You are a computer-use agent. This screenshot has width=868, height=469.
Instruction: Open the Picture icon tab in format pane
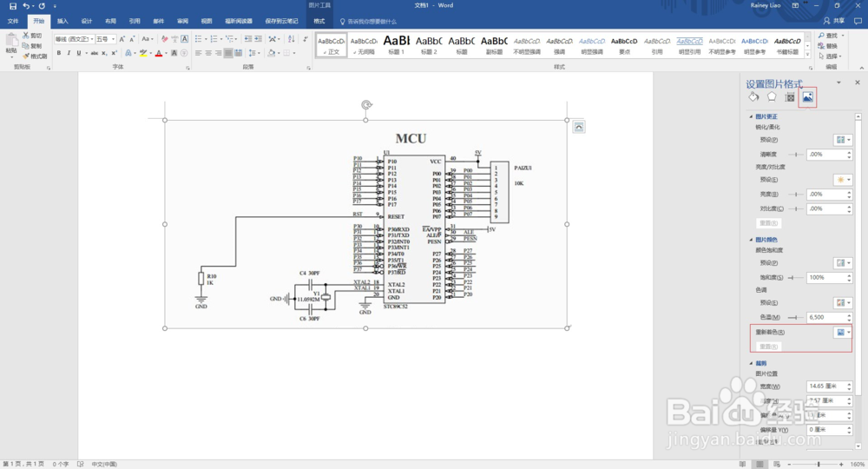[x=807, y=97]
